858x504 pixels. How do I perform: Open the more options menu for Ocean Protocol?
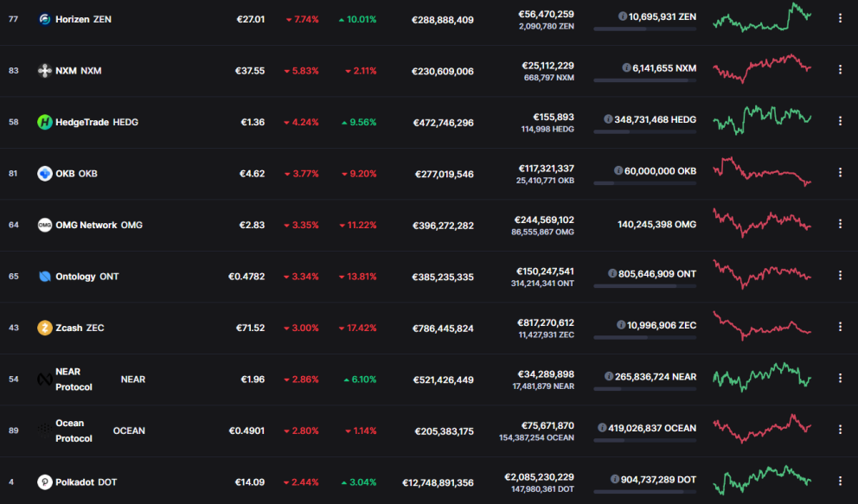click(840, 429)
